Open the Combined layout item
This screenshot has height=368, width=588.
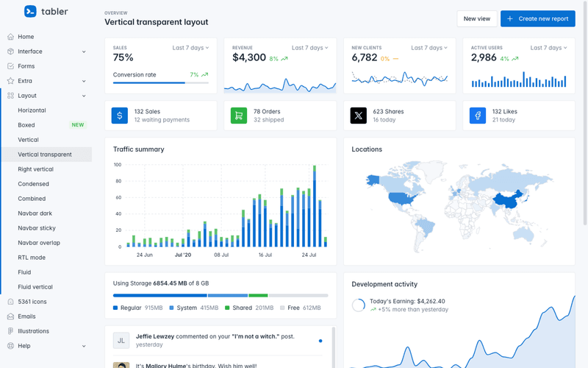point(47,199)
